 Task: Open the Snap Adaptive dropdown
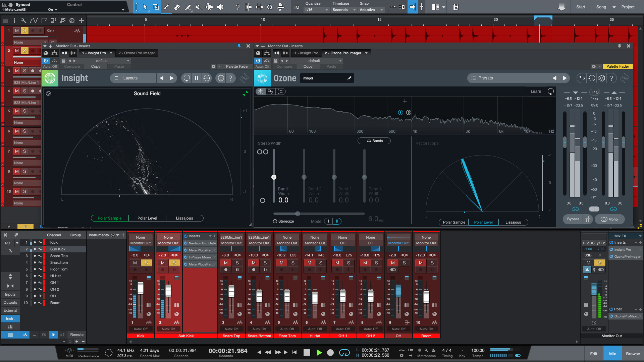[371, 10]
